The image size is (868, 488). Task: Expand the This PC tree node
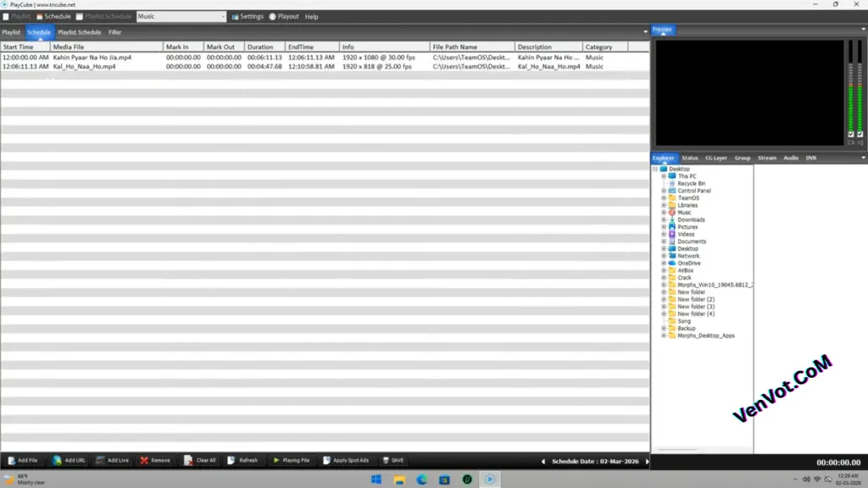tap(664, 175)
